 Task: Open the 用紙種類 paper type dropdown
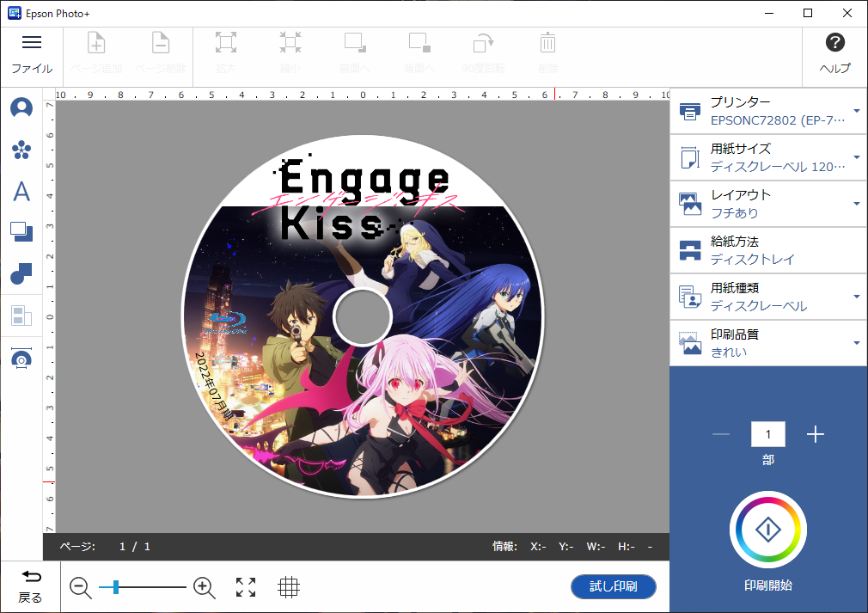768,297
